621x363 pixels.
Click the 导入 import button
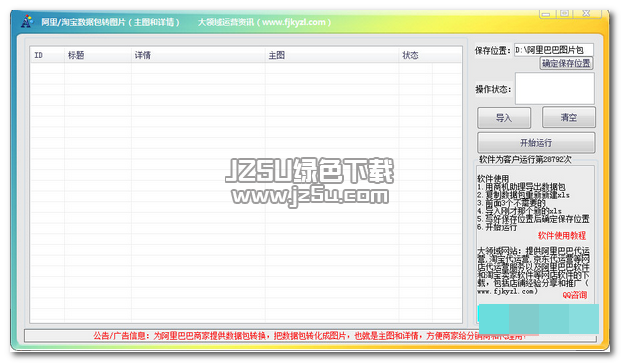click(x=504, y=118)
